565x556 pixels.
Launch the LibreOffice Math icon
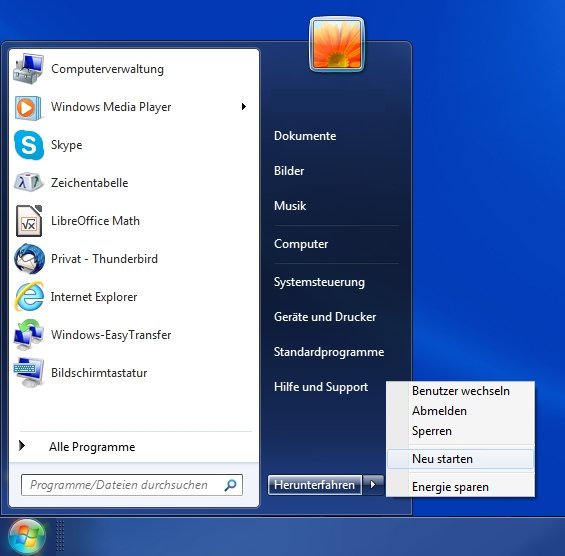pos(29,221)
